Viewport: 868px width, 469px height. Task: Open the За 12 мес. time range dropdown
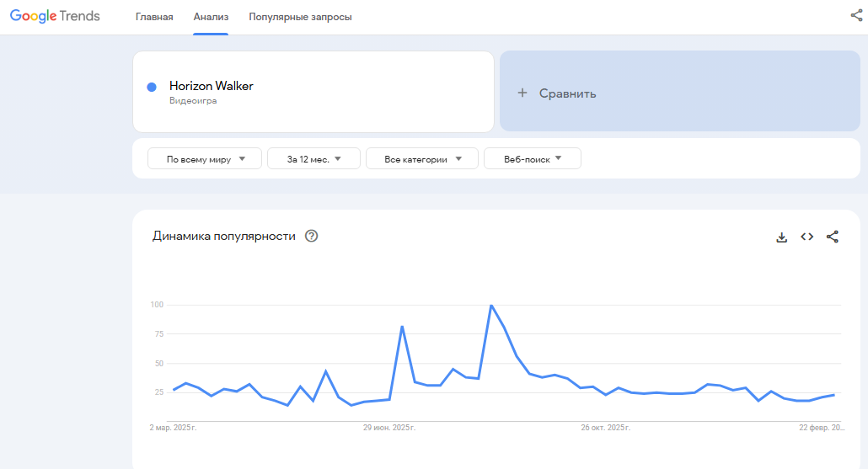tap(313, 158)
